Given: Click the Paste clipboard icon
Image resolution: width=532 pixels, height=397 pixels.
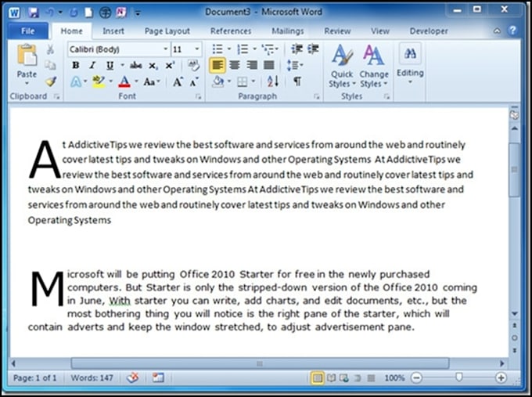Looking at the screenshot, I should pos(27,55).
